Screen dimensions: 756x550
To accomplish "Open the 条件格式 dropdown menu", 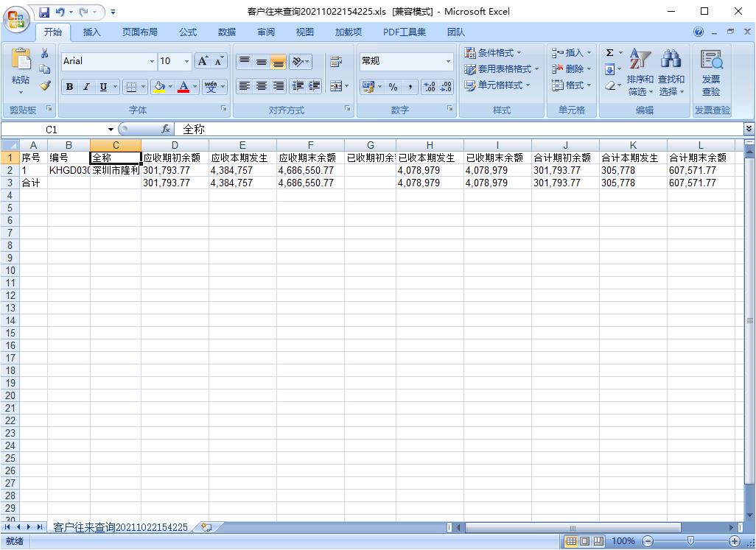I will tap(493, 53).
